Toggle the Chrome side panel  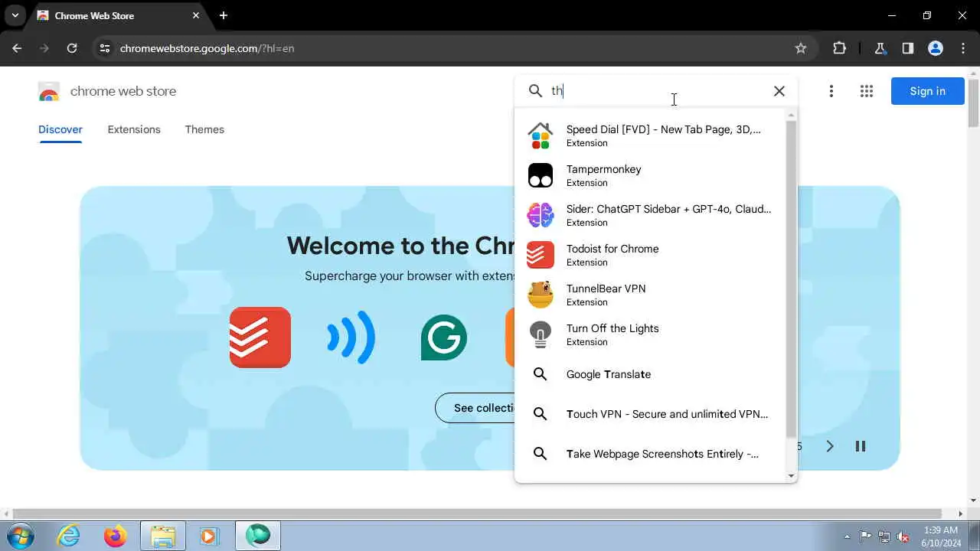pyautogui.click(x=908, y=48)
